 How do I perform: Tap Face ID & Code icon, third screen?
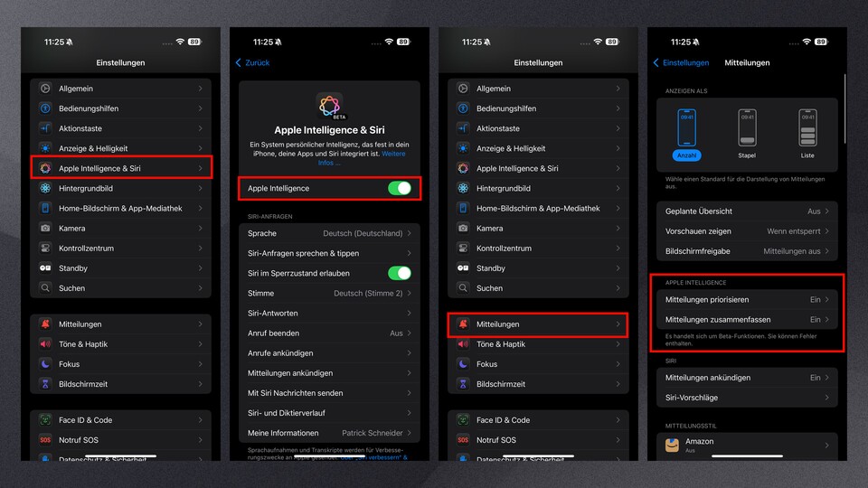(x=463, y=420)
